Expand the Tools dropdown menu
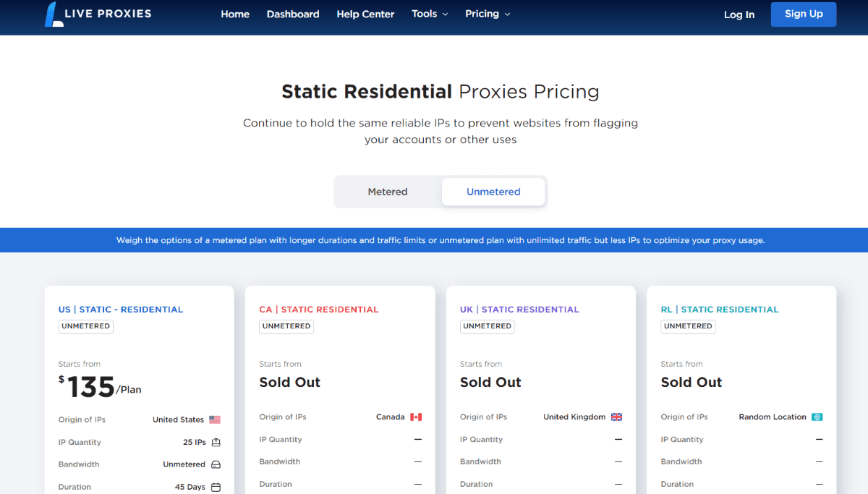Screen dimensions: 868x494 (x=430, y=14)
